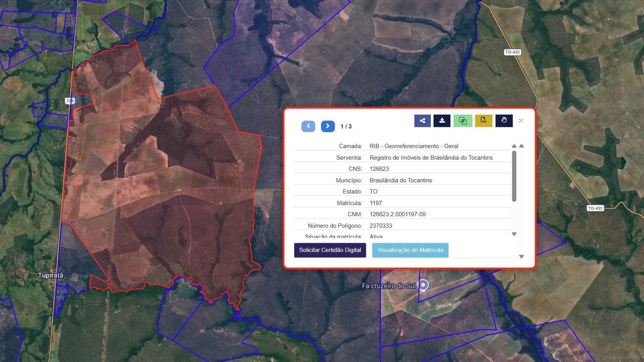
Task: Click the Estado value TO
Action: click(x=373, y=192)
